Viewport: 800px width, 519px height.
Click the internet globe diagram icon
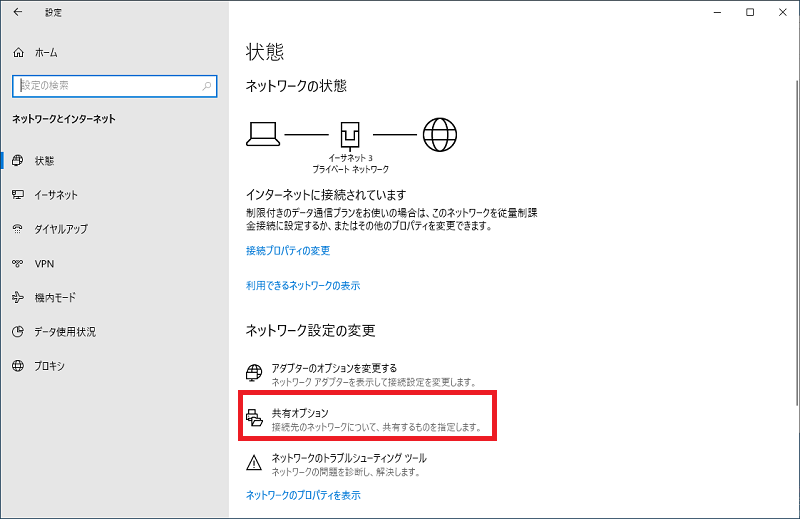[x=440, y=135]
